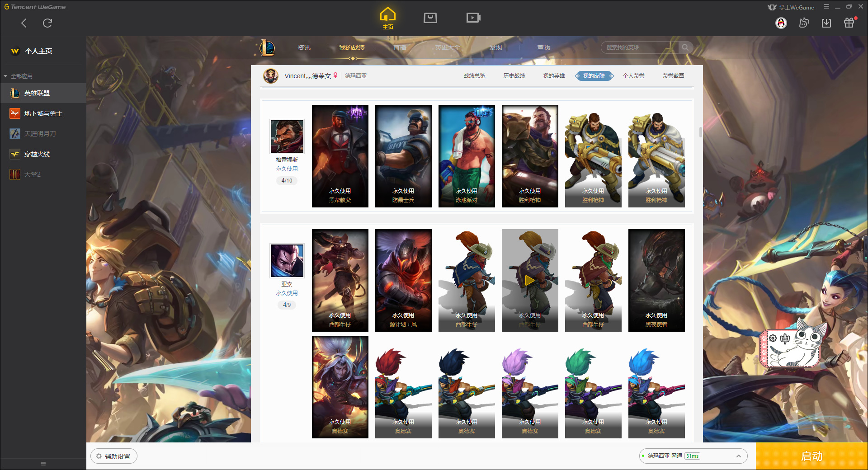Viewport: 868px width, 470px height.
Task: Select 英雄联盟 in the app list
Action: 43,93
